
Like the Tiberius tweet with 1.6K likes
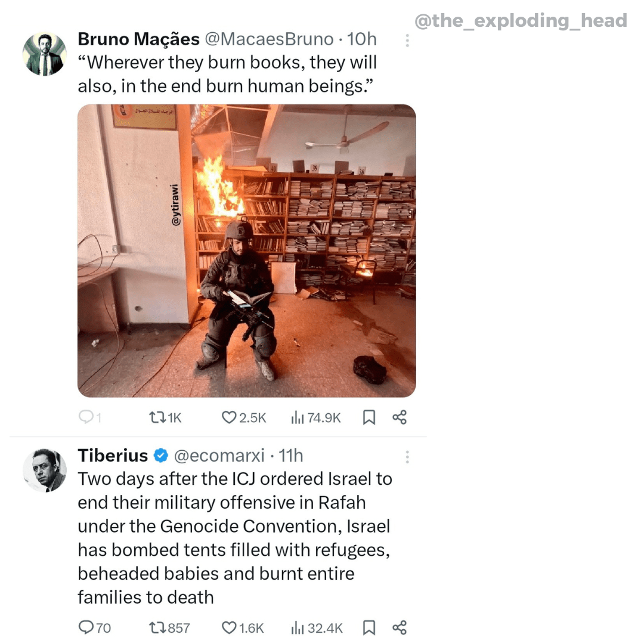pos(229,627)
